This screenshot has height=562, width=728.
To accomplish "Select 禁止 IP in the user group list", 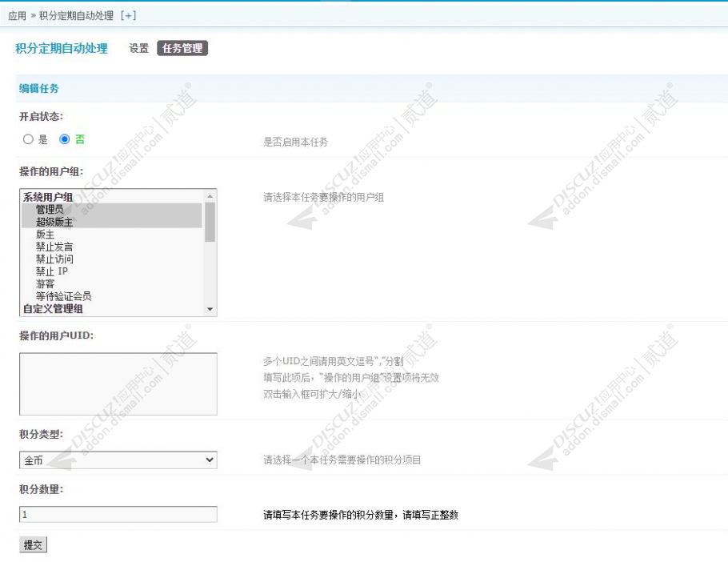I will (111, 271).
